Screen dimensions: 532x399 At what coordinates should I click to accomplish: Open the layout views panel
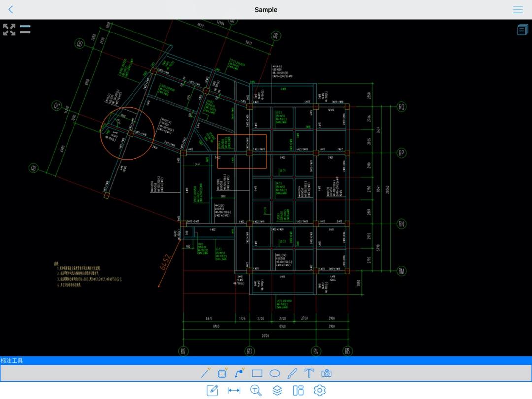[x=298, y=391]
